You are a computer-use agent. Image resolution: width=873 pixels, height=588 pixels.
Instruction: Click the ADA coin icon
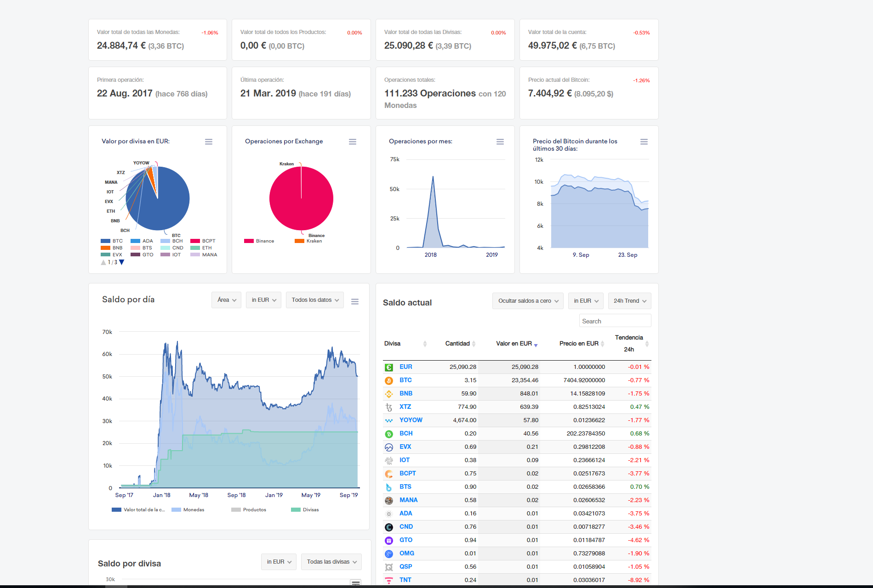pyautogui.click(x=389, y=514)
